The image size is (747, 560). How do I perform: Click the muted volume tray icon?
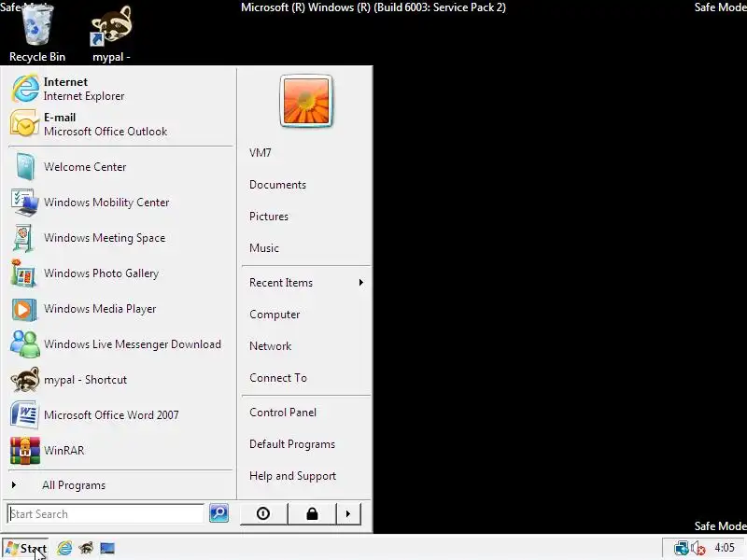click(698, 548)
